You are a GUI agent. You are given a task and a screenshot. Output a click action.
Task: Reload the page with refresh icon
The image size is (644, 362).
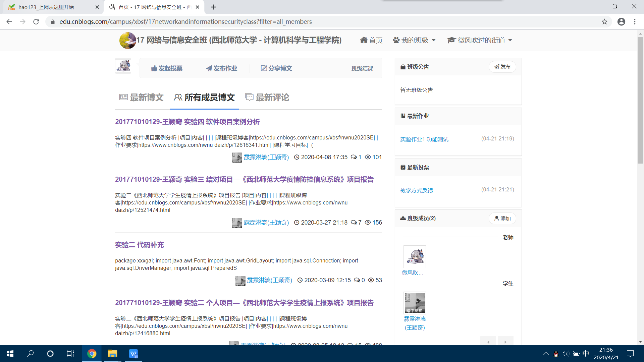[36, 22]
